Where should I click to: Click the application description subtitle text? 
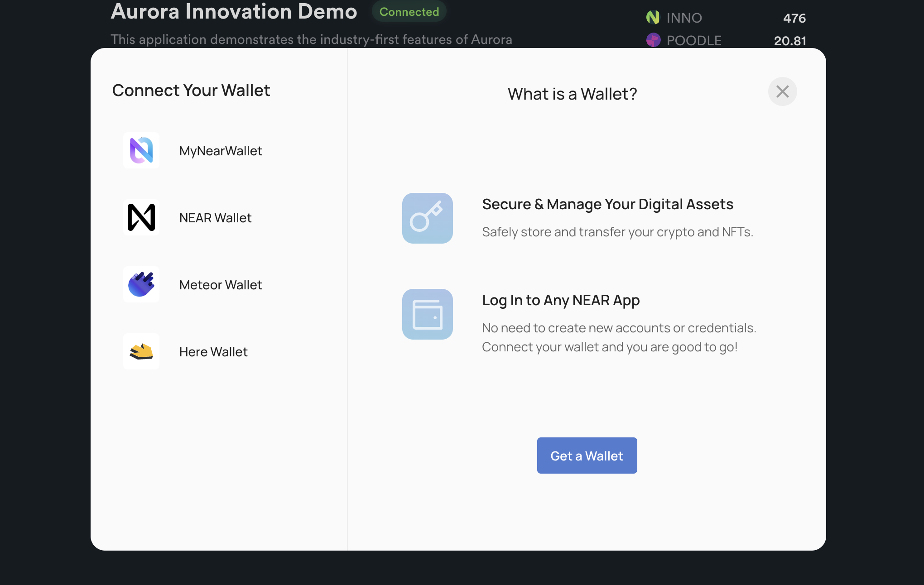(311, 39)
